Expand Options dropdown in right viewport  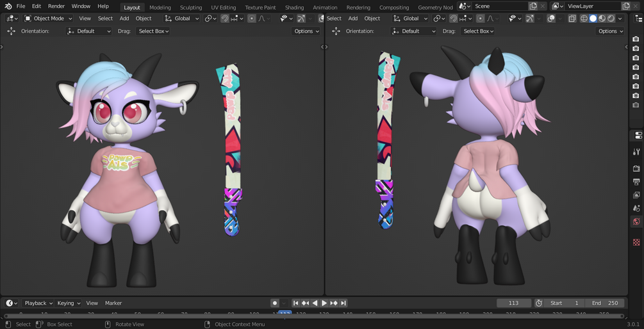click(610, 31)
